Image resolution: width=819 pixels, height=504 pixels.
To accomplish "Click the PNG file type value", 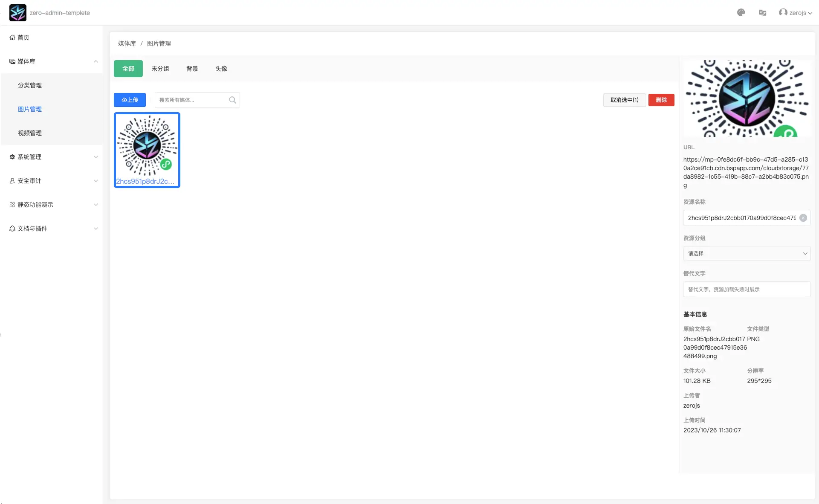I will point(753,339).
